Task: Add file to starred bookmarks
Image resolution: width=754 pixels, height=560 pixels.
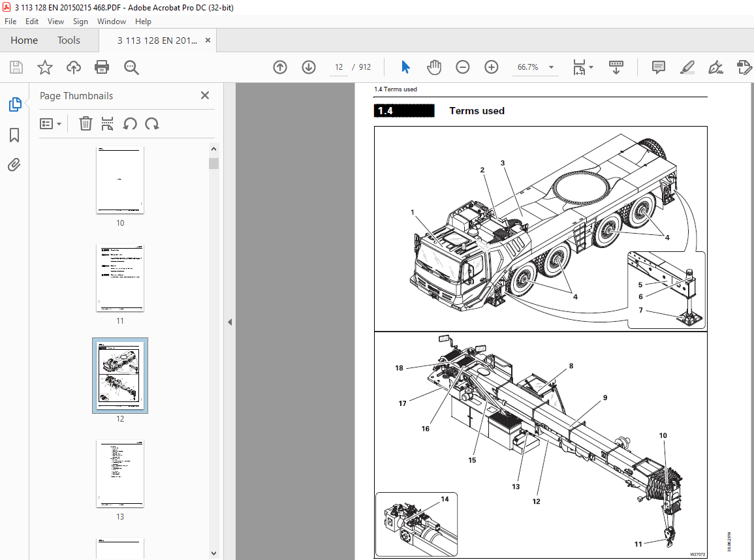Action: point(45,67)
